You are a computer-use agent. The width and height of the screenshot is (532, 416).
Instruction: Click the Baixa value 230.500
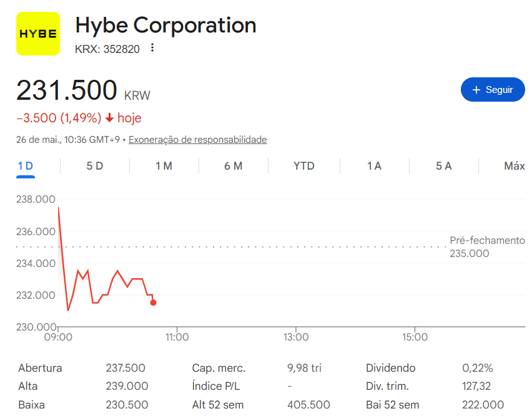(x=127, y=405)
